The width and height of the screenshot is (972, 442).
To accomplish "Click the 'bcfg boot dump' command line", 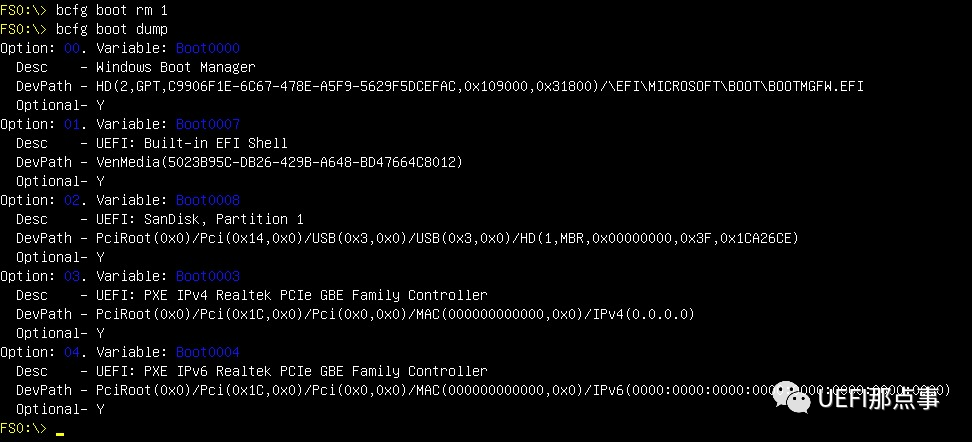I will (111, 29).
